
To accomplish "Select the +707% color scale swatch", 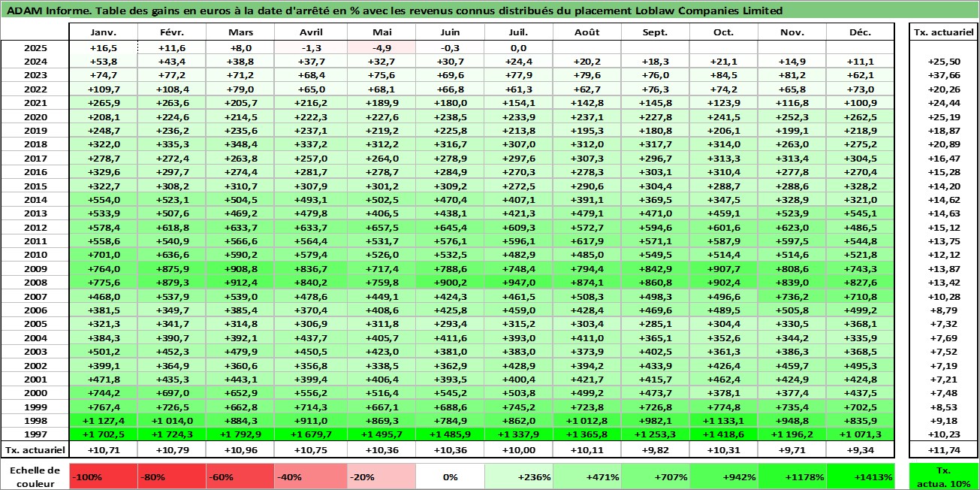I will (655, 476).
